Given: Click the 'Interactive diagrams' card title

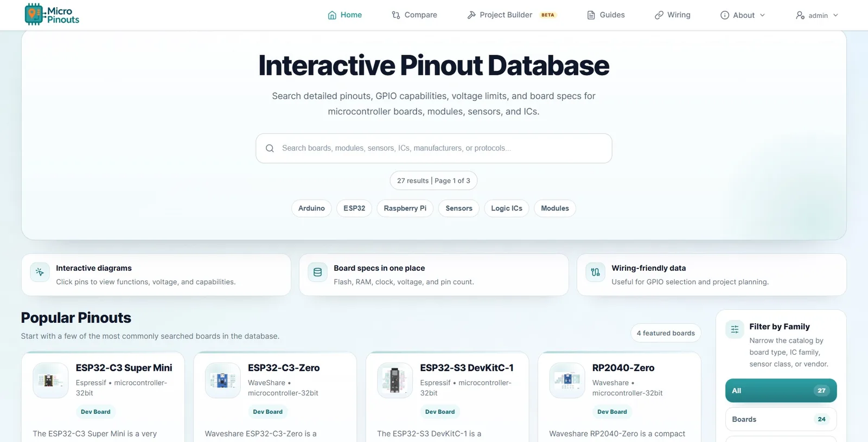Looking at the screenshot, I should pyautogui.click(x=94, y=268).
